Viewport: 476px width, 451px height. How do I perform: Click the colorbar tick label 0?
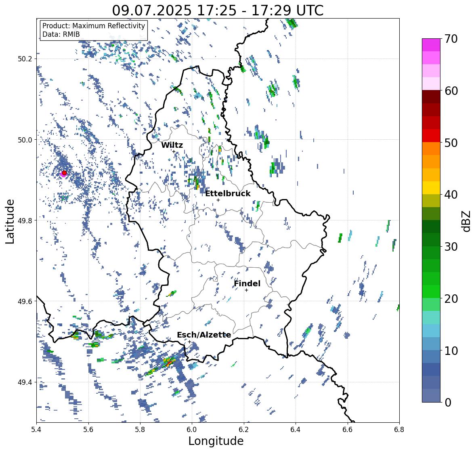pyautogui.click(x=448, y=403)
